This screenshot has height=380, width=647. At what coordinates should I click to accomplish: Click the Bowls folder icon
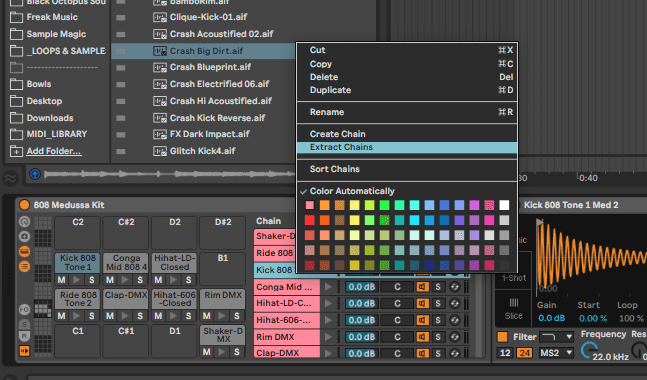tap(16, 84)
